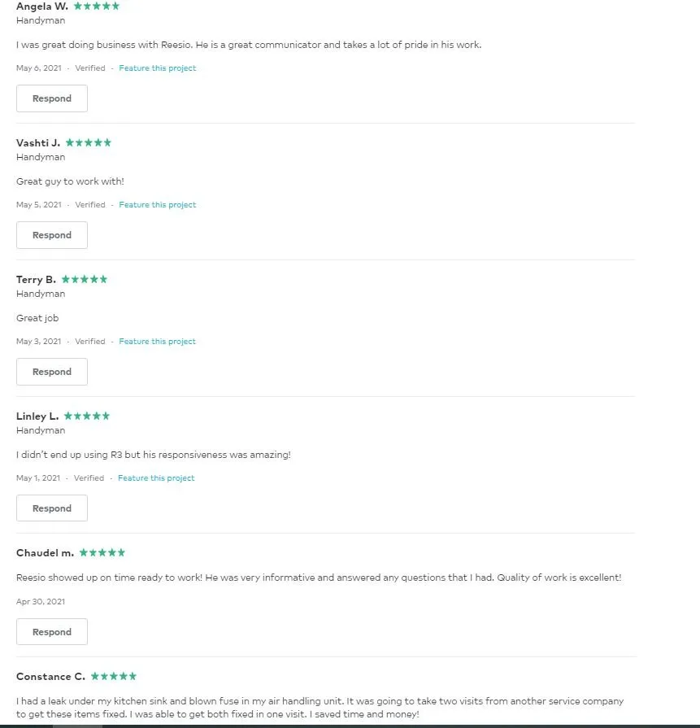Screen dimensions: 700x728
Task: Click the Apr 30, 2021 review date
Action: pyautogui.click(x=41, y=602)
